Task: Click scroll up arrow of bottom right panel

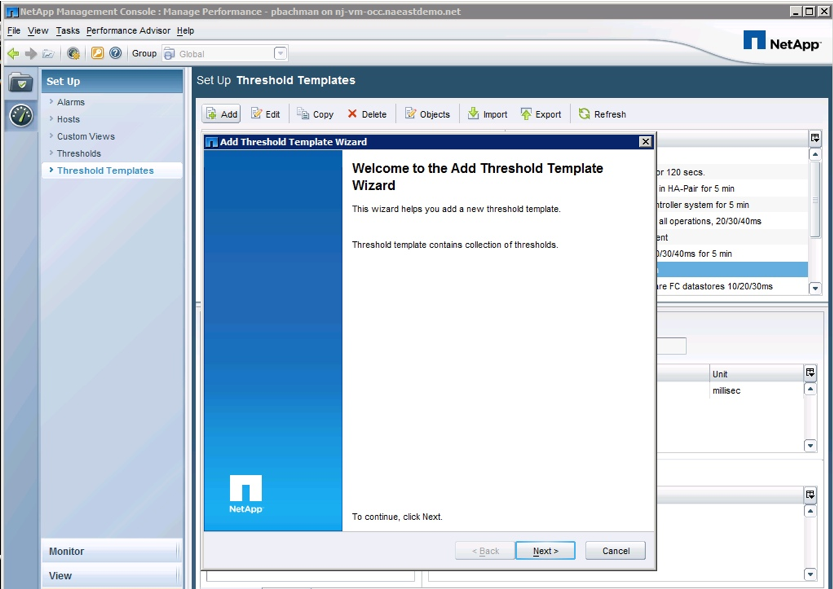Action: tap(810, 511)
